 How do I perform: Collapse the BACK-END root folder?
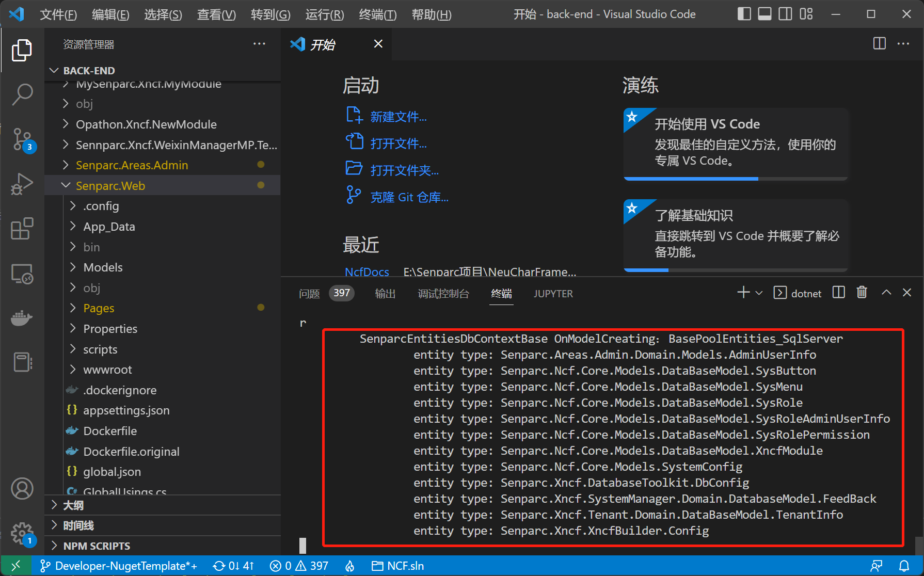pyautogui.click(x=162, y=70)
